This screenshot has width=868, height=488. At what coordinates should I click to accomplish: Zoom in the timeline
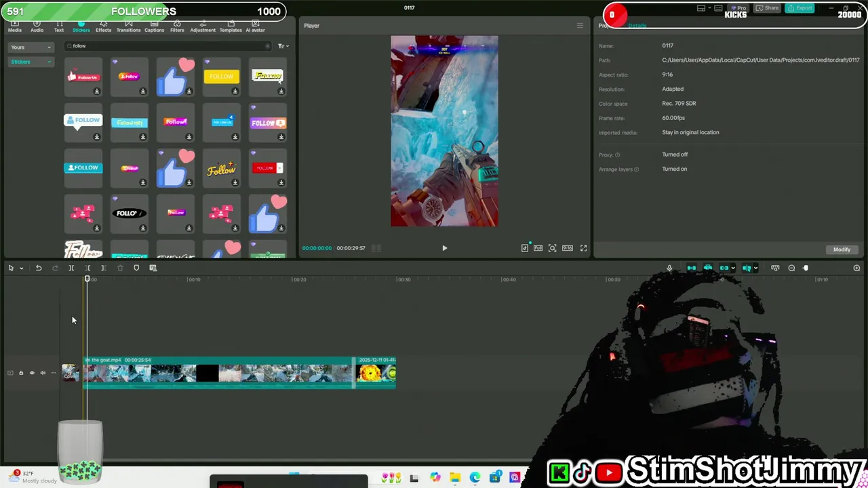[x=856, y=268]
